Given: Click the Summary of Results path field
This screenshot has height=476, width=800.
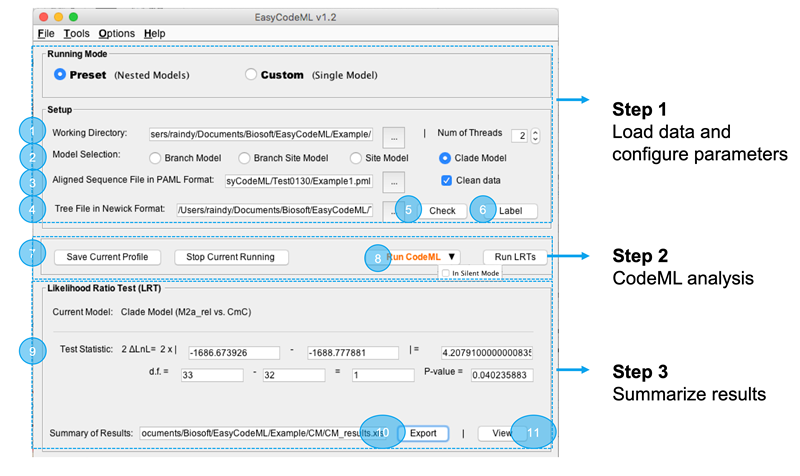Looking at the screenshot, I should click(x=262, y=433).
